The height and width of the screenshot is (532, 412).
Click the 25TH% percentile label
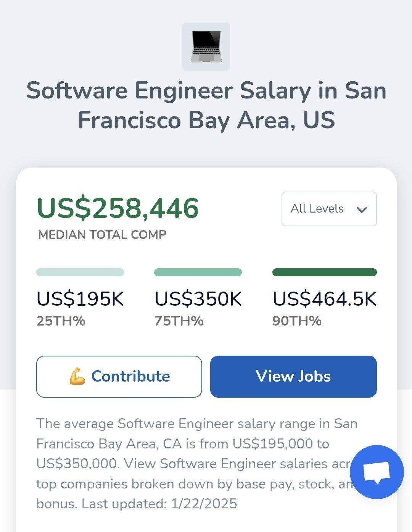[x=61, y=321]
